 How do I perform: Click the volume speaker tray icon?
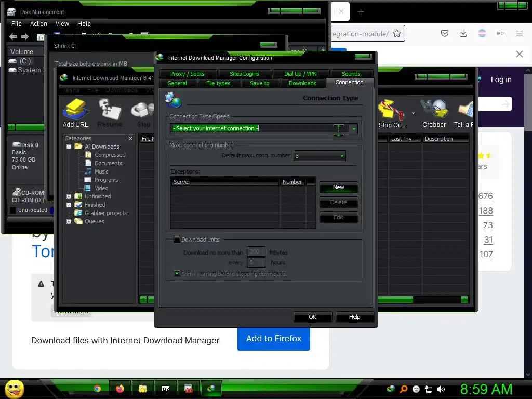point(441,389)
